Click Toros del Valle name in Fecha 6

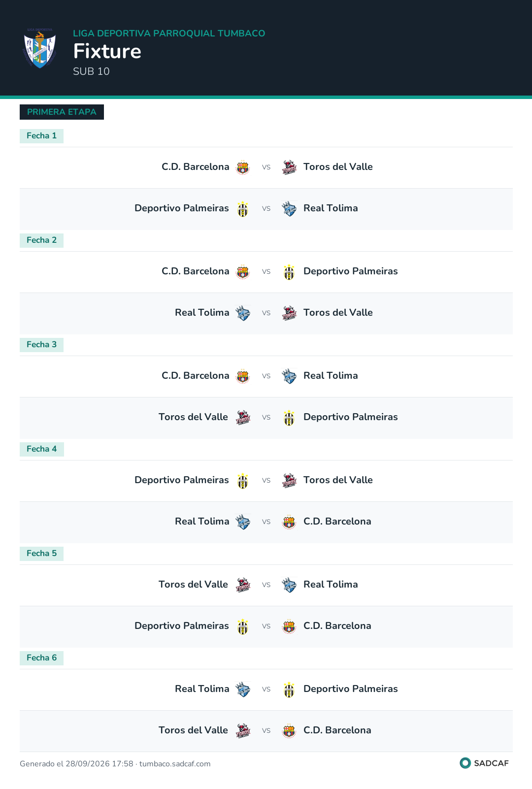[193, 730]
